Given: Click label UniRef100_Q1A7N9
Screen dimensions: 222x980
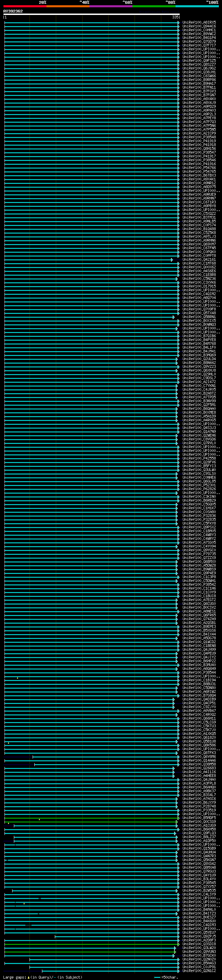Looking at the screenshot, I should pyautogui.click(x=199, y=431).
